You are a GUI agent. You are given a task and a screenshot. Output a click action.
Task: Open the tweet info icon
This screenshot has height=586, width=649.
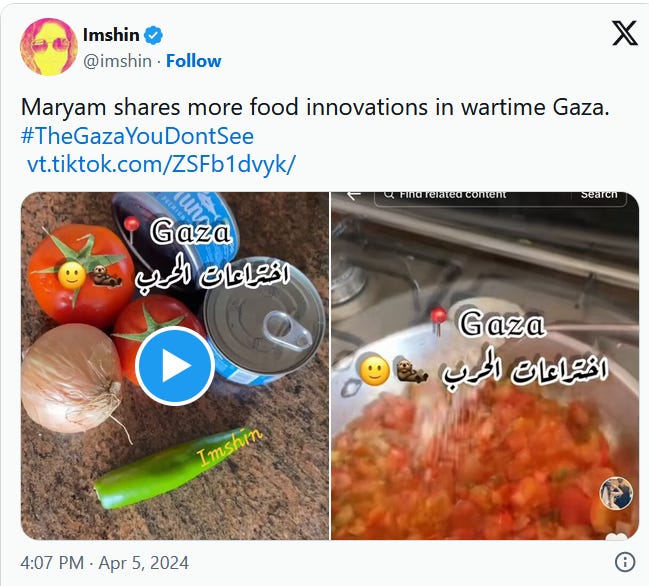click(625, 562)
